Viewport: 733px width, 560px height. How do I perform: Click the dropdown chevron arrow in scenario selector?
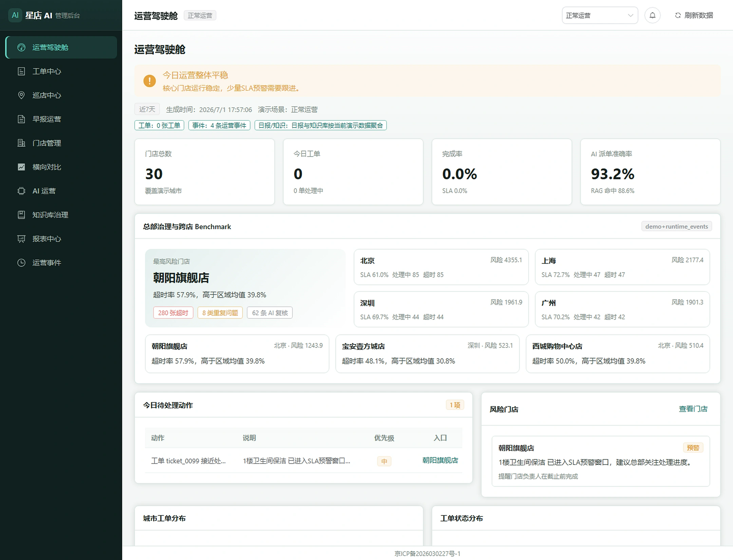tap(630, 15)
